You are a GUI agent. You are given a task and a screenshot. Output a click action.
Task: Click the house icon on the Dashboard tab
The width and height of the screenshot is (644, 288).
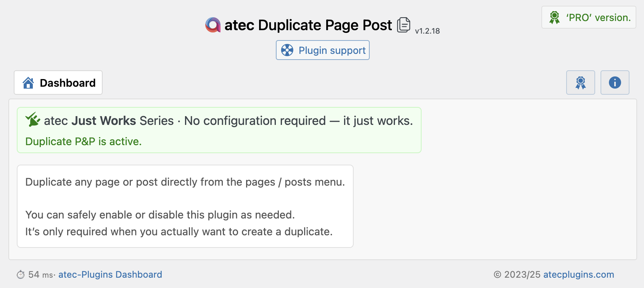[x=28, y=83]
